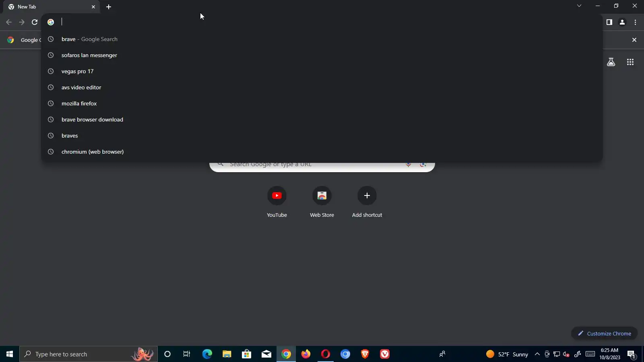Open the weather widget showing 52°F Sunny
Viewport: 644px width, 362px height.
click(x=507, y=354)
